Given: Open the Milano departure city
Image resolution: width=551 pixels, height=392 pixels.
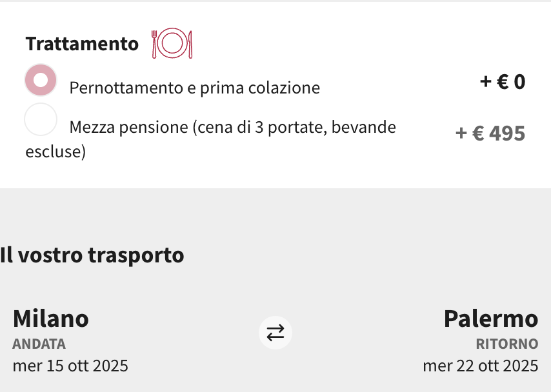Looking at the screenshot, I should tap(51, 318).
